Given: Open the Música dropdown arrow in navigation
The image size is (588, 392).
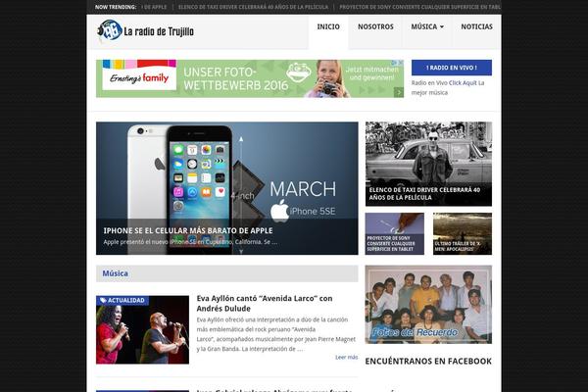Looking at the screenshot, I should point(442,27).
